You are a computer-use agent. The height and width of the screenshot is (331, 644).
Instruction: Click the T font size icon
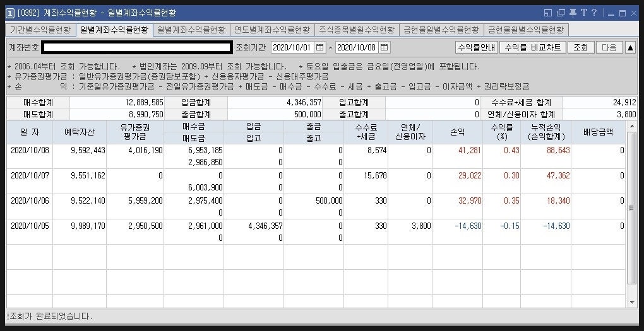583,13
